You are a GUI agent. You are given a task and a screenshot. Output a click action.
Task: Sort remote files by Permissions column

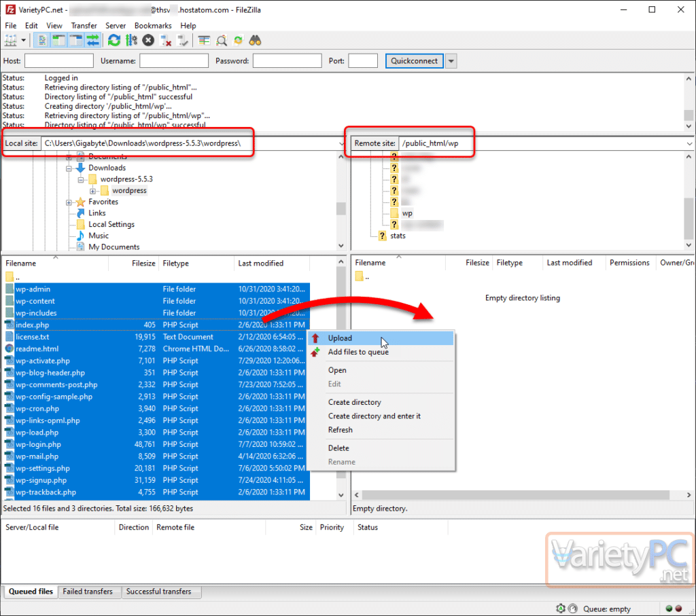[x=629, y=263]
